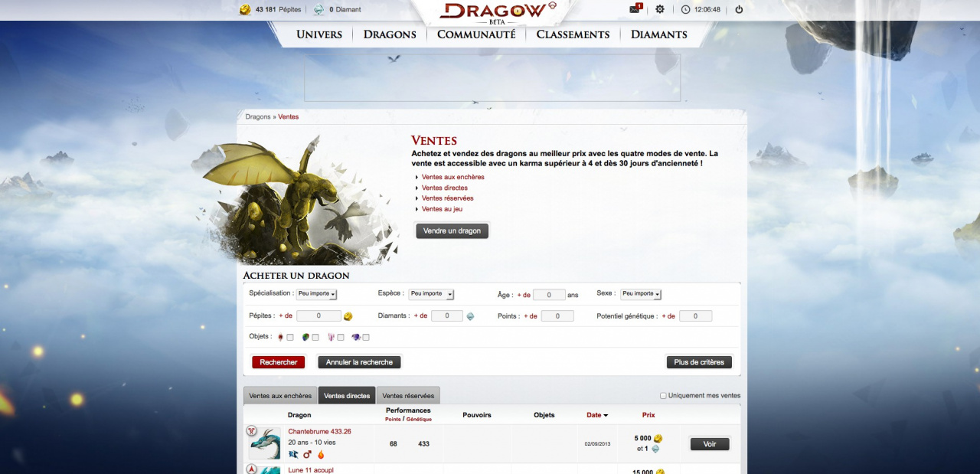
Task: Switch to the Ventes aux enchères tab
Action: pyautogui.click(x=280, y=396)
